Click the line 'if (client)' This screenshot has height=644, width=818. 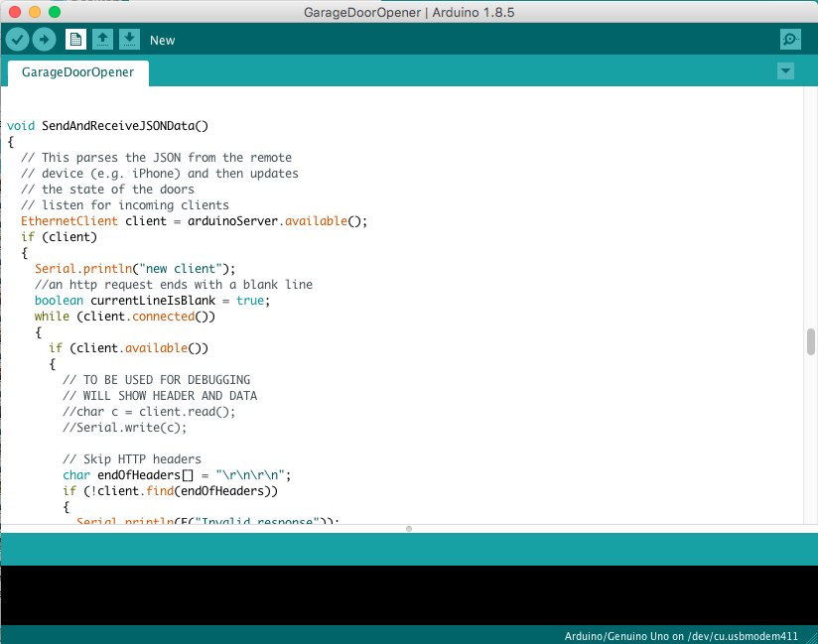(59, 237)
